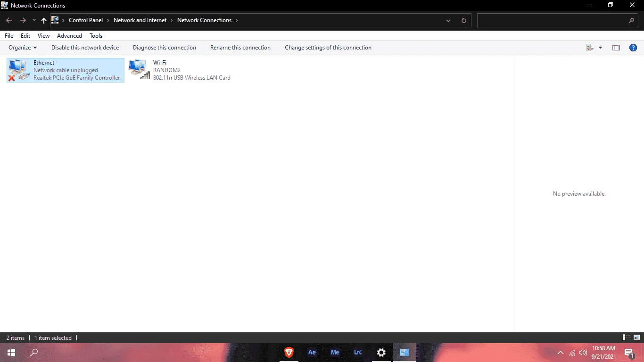Open Lightroom Classic from taskbar
644x362 pixels.
pyautogui.click(x=358, y=353)
